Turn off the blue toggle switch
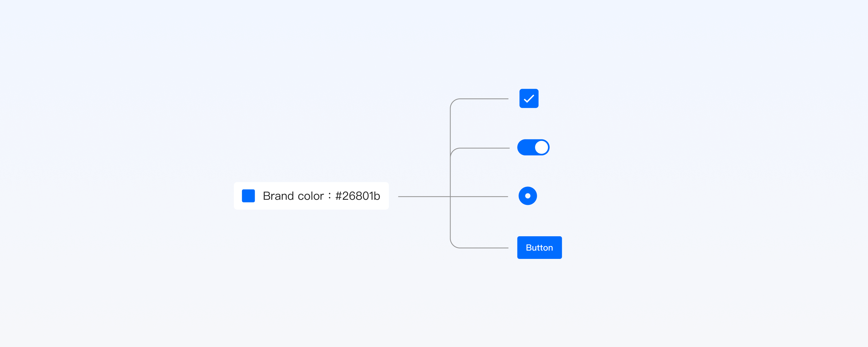The image size is (868, 347). pos(533,147)
